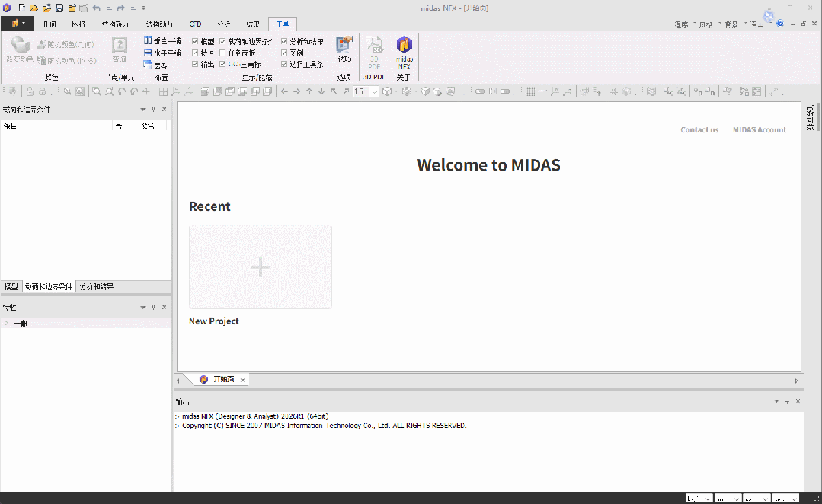The height and width of the screenshot is (504, 822).
Task: Toggle the 输出 (output) panel checkbox
Action: (x=195, y=64)
